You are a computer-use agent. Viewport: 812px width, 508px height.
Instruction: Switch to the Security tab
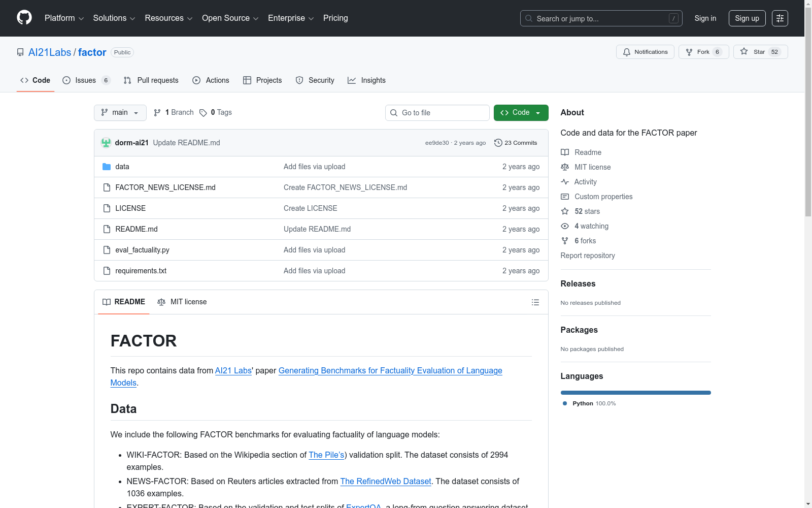[315, 80]
